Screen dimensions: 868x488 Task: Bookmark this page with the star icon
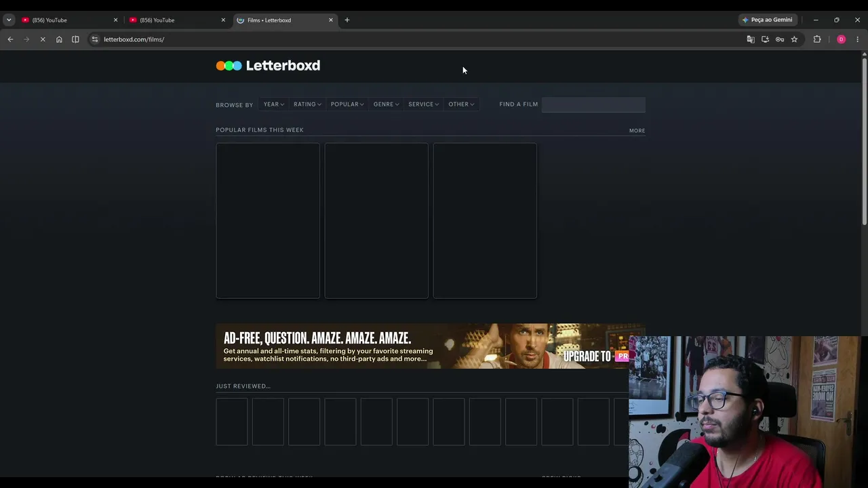[x=794, y=39]
